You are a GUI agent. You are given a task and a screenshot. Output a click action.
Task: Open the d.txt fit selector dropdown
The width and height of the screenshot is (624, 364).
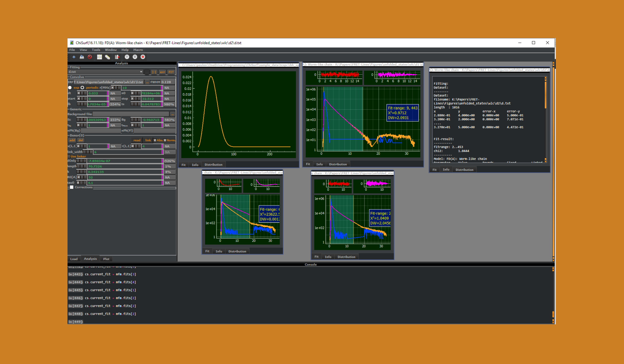[106, 72]
